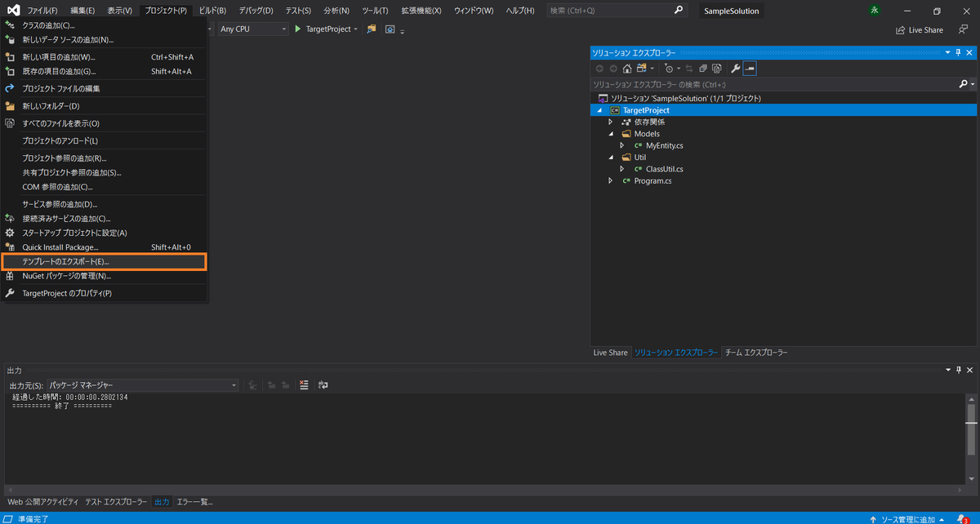Open the TargetProject run target dropdown arrow
Screen dimensions: 980x524
(356, 29)
